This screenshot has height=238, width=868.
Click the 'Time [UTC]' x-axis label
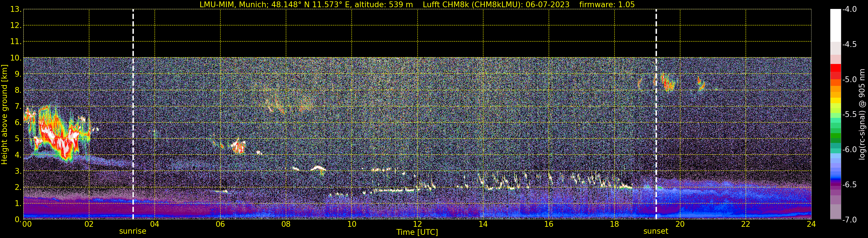pos(417,232)
